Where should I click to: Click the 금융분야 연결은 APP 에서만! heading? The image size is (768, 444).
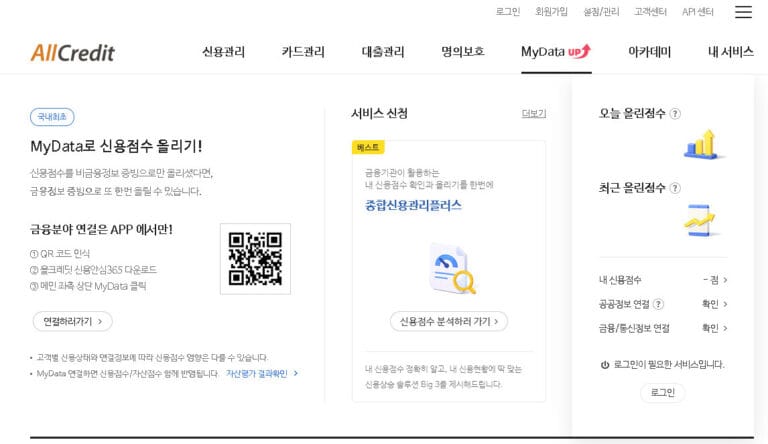(101, 229)
